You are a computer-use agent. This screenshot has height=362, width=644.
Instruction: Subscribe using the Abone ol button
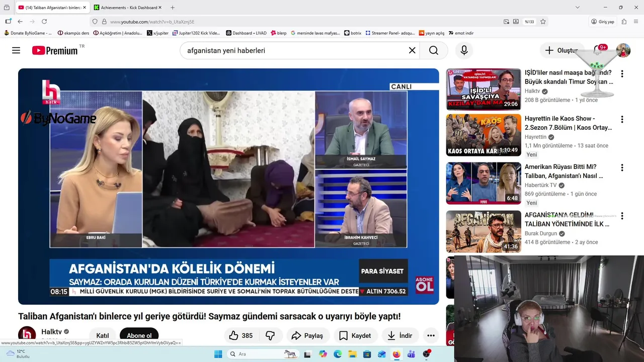click(x=139, y=335)
